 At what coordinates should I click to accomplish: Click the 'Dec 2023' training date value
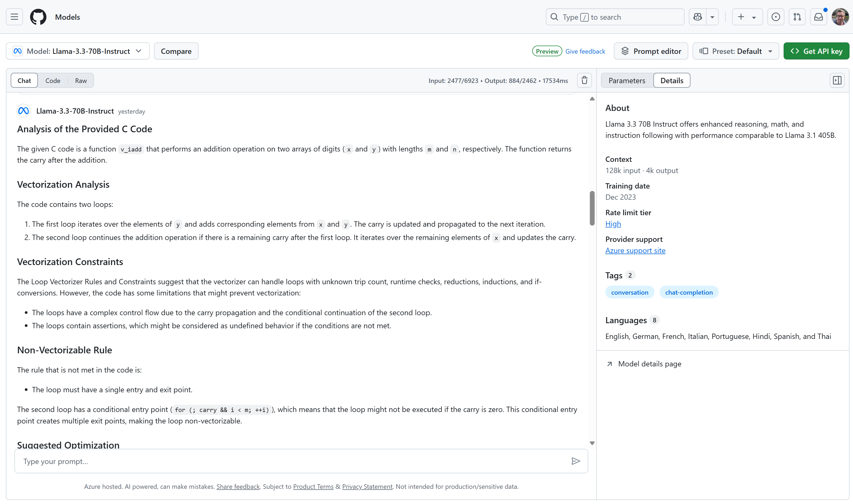click(621, 197)
